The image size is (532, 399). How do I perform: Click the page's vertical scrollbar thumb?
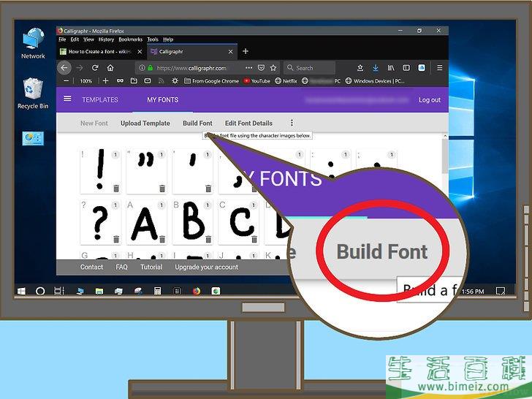click(x=445, y=156)
